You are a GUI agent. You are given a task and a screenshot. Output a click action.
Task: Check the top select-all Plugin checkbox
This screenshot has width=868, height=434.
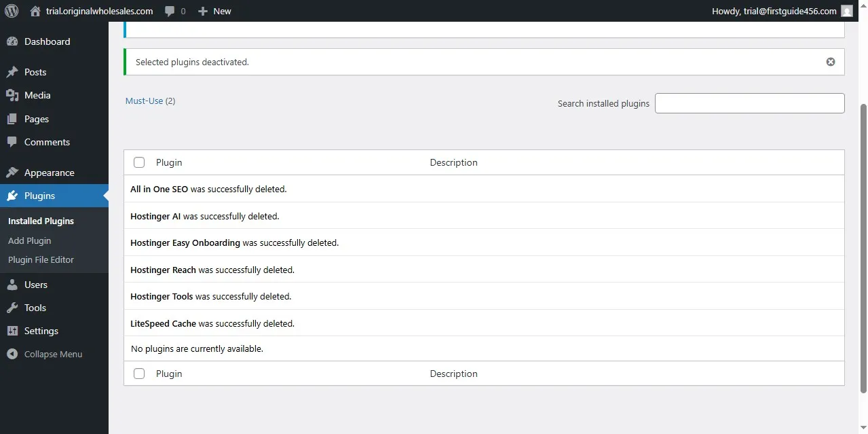pos(139,162)
